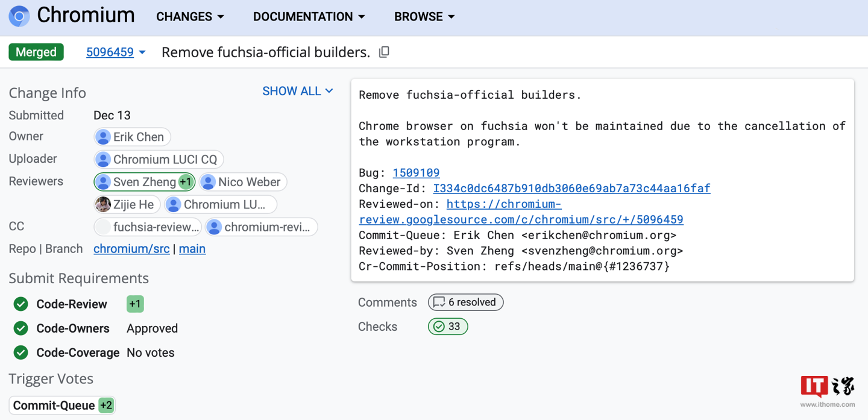Click Sven Zheng's avatar icon

point(103,182)
